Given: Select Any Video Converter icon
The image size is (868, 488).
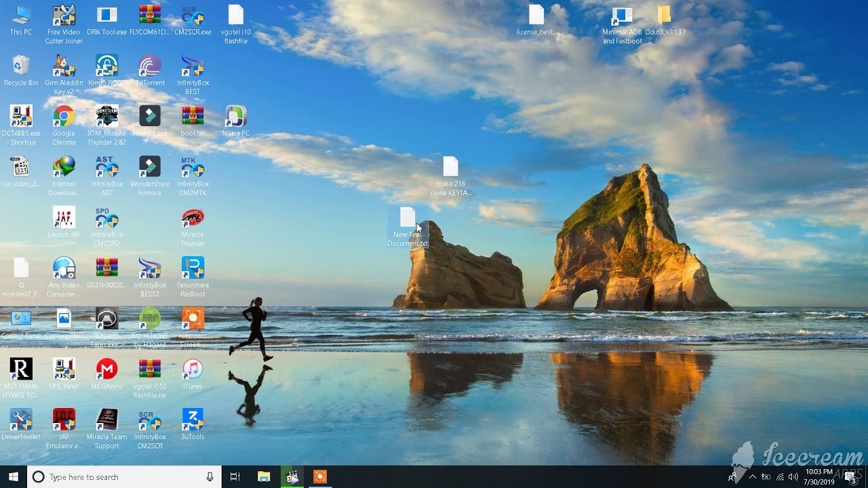Looking at the screenshot, I should 64,277.
